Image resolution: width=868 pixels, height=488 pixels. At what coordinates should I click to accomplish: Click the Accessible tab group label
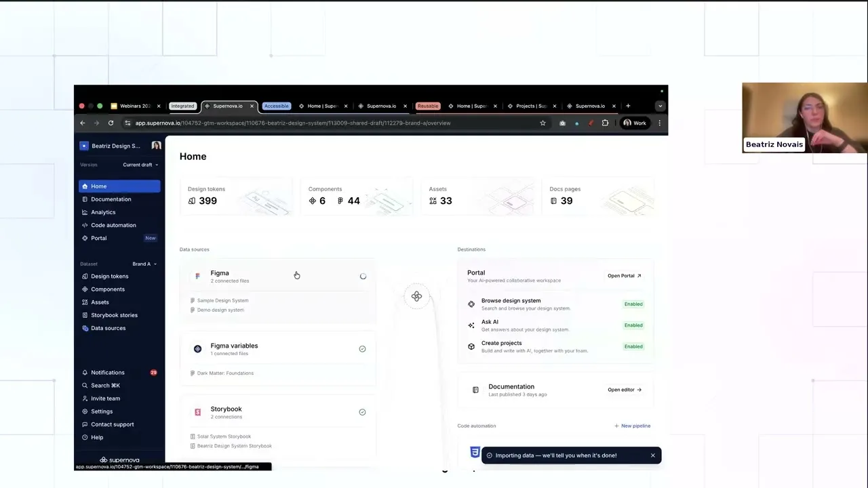[276, 106]
